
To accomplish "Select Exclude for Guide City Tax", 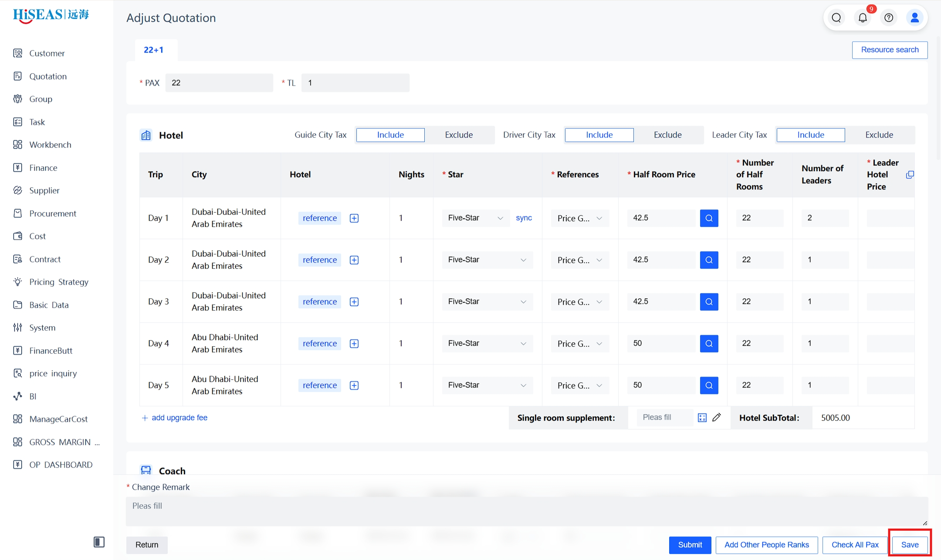I will pyautogui.click(x=459, y=135).
